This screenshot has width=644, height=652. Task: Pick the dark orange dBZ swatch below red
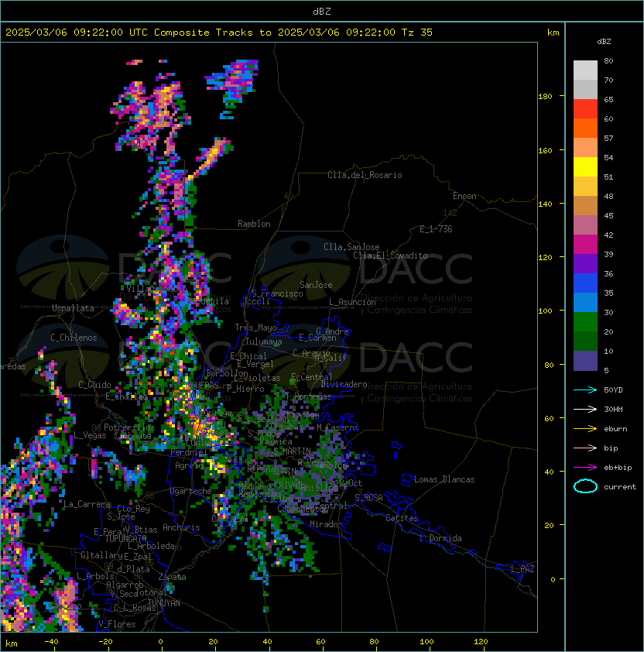tap(585, 129)
